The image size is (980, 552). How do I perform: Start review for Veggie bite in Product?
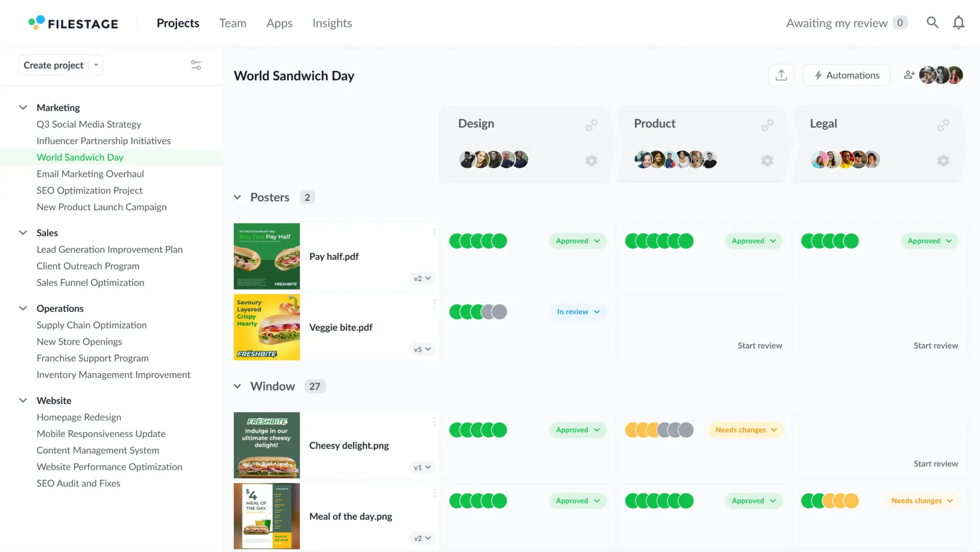(759, 346)
